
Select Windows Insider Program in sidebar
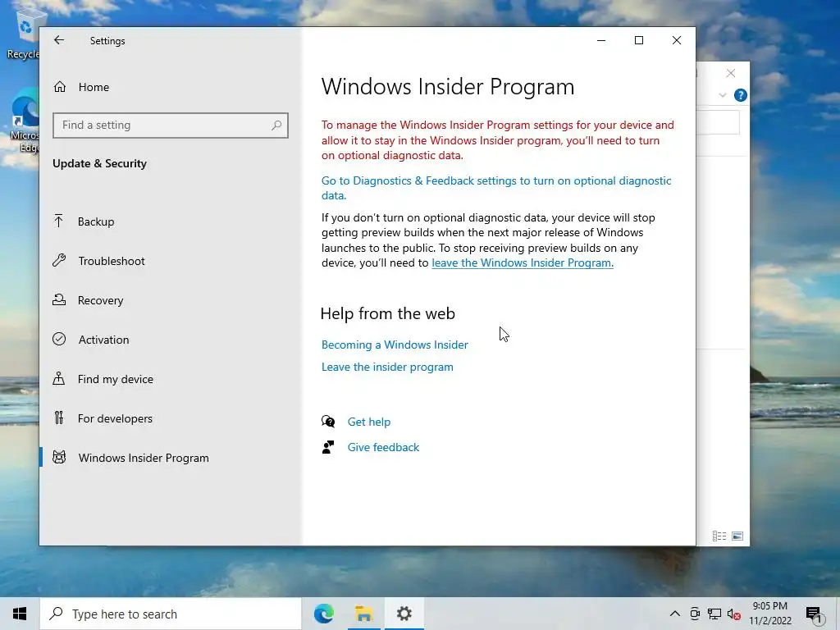pyautogui.click(x=171, y=458)
